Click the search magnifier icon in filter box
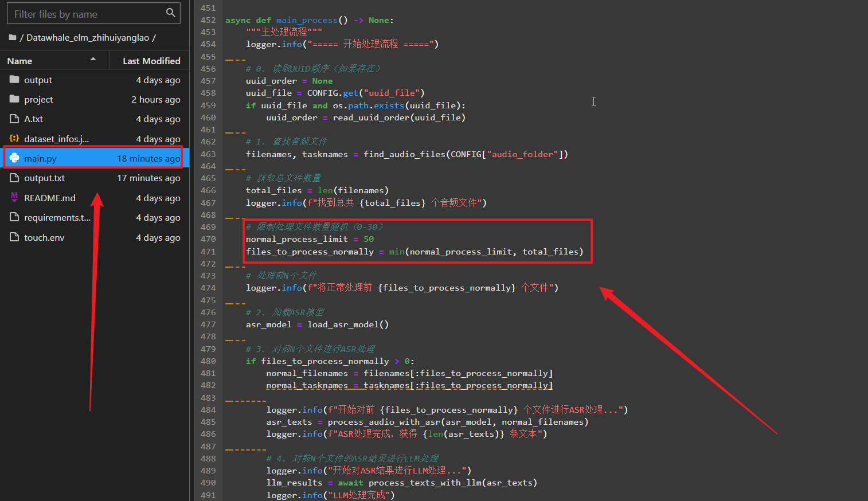868x501 pixels. point(170,13)
